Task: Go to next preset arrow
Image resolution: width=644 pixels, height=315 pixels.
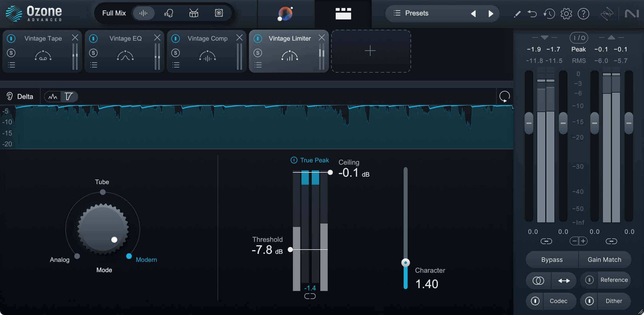Action: (491, 13)
